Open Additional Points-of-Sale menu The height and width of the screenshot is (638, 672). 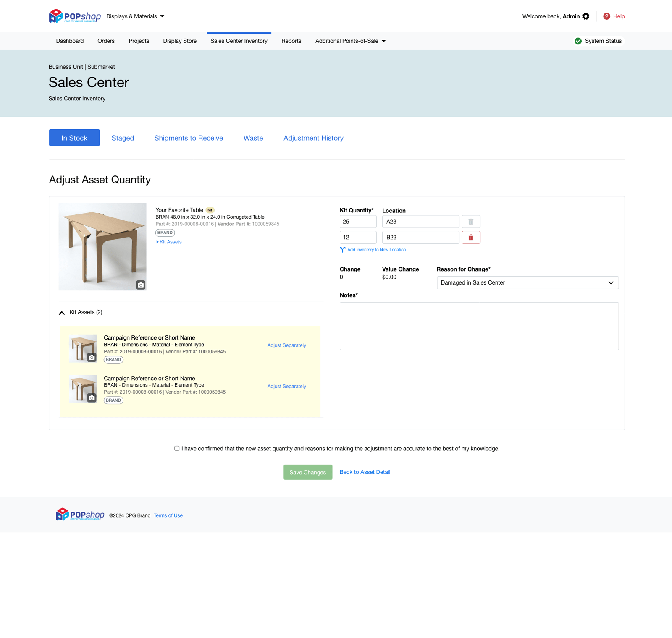coord(350,41)
